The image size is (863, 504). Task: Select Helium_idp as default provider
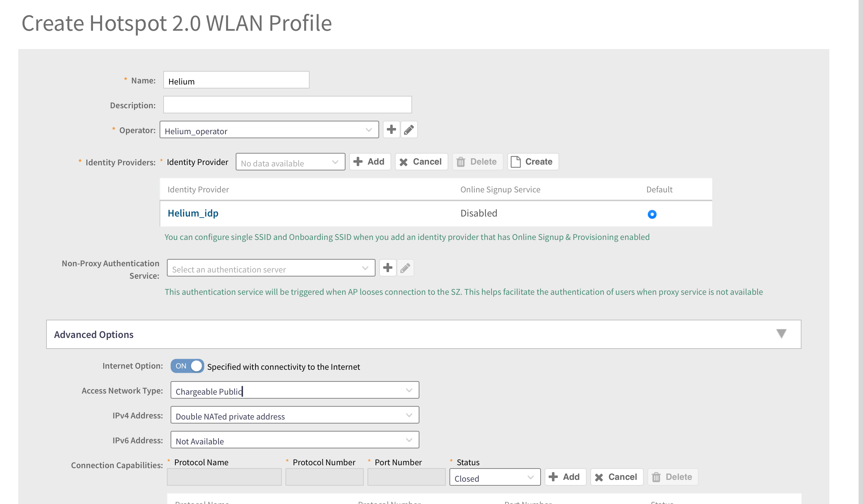(652, 214)
